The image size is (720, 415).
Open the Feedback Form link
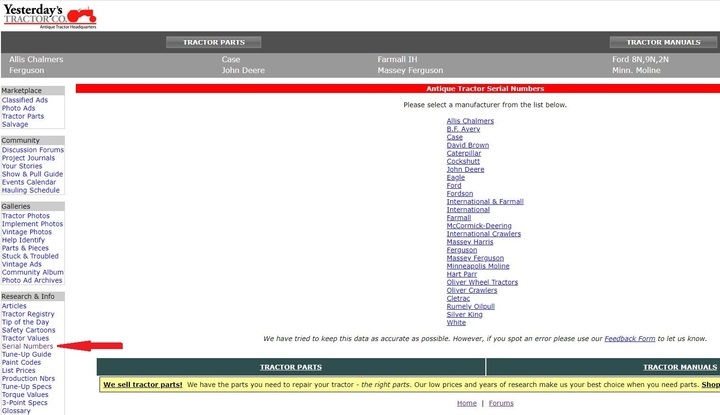click(x=630, y=339)
